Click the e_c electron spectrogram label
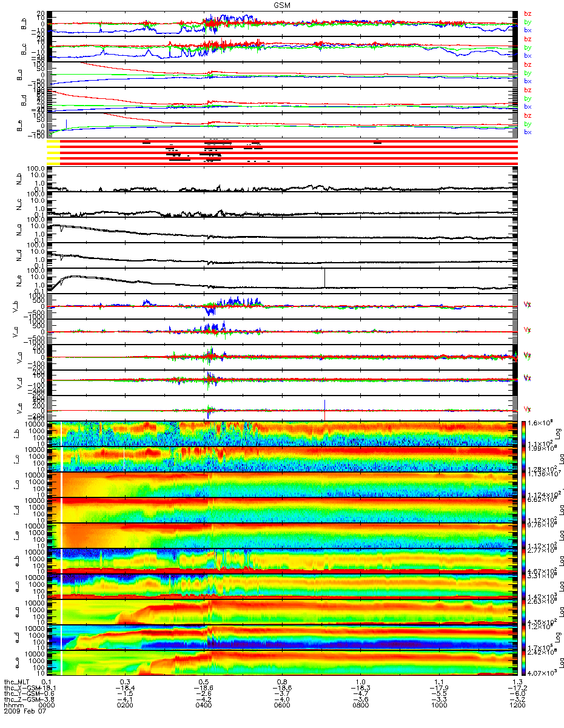The height and width of the screenshot is (728, 564). click(x=17, y=587)
